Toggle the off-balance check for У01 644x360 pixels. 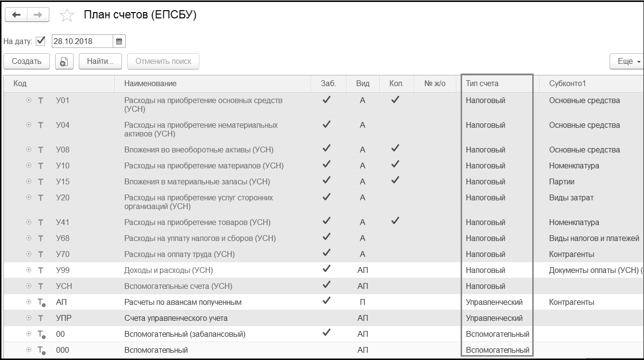click(x=327, y=100)
